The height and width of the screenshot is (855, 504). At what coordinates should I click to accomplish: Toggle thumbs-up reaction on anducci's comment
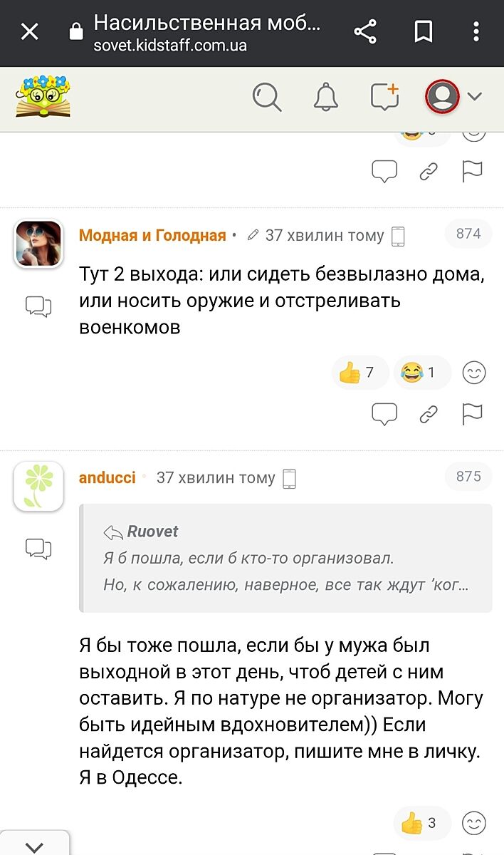(421, 824)
